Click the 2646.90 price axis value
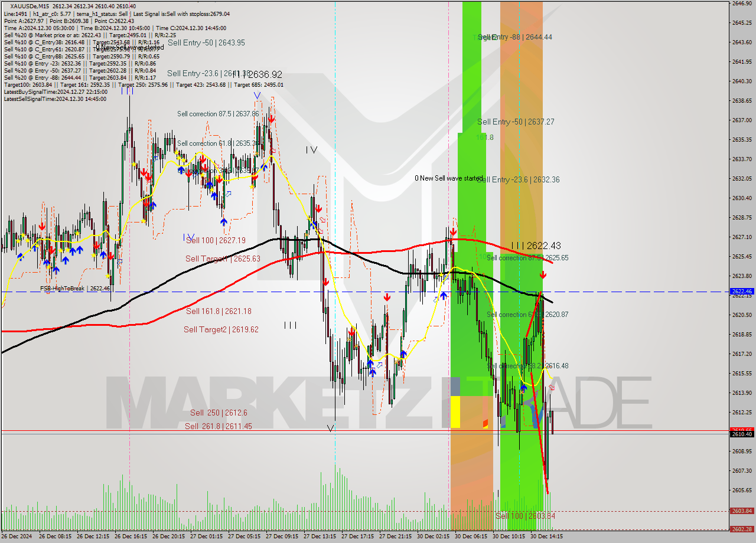Viewport: 756px width, 543px height. tap(742, 4)
